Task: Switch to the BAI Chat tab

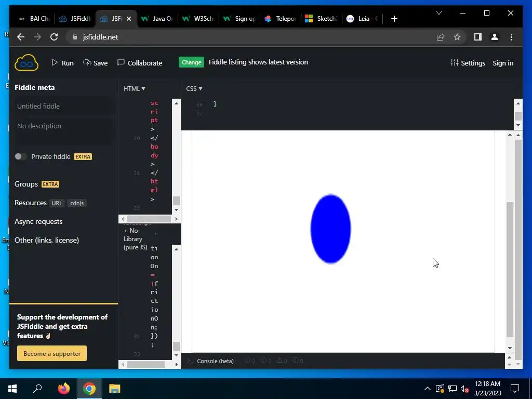Action: (35, 19)
